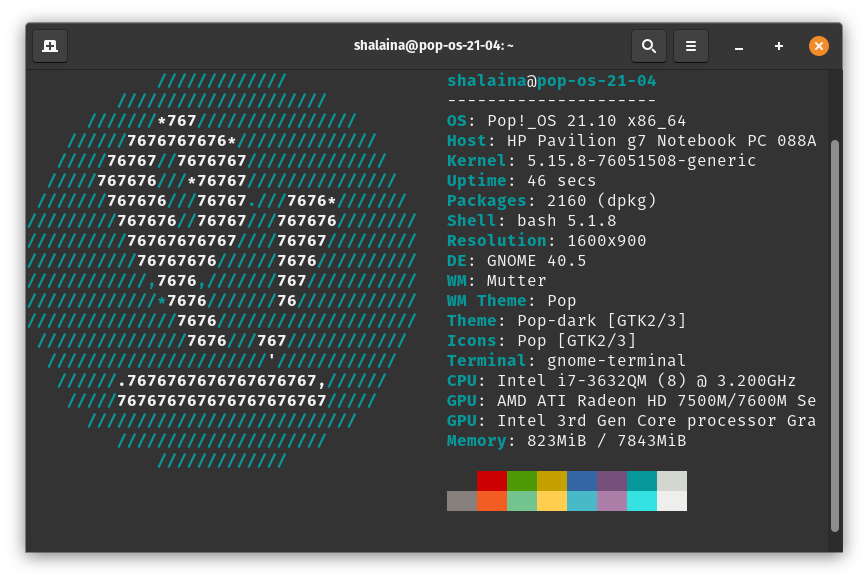Click the light blue color block
Image resolution: width=868 pixels, height=581 pixels.
582,501
